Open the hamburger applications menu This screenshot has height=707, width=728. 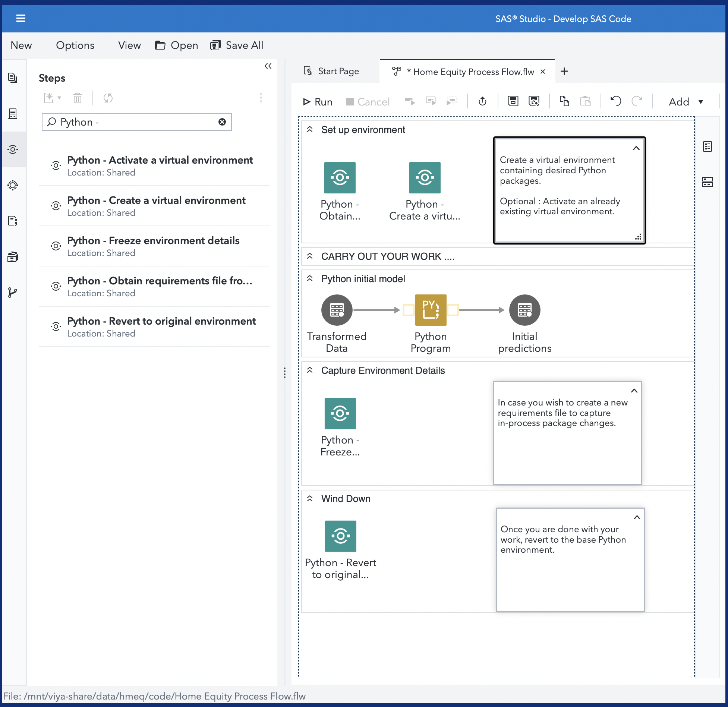21,18
